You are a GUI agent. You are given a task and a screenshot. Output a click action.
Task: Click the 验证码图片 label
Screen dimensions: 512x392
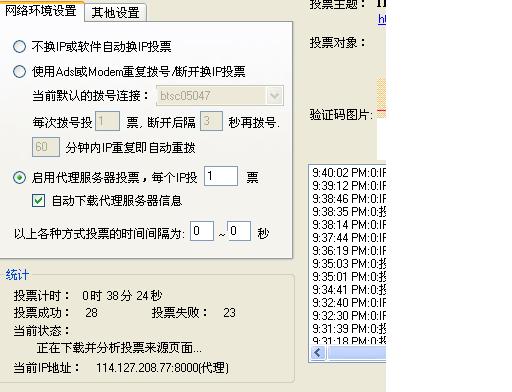tap(341, 115)
